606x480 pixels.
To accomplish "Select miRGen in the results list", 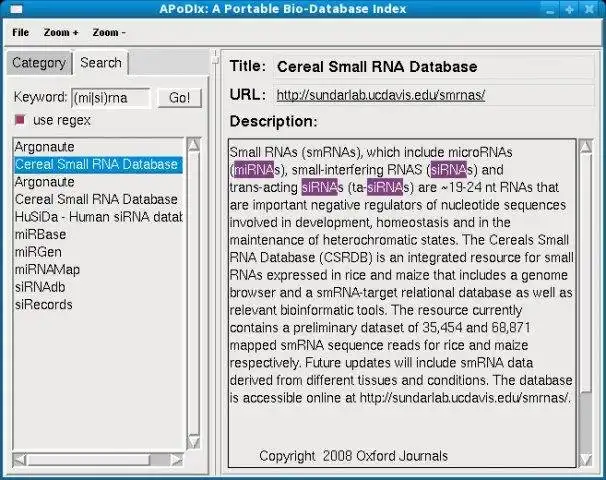I will pos(98,252).
